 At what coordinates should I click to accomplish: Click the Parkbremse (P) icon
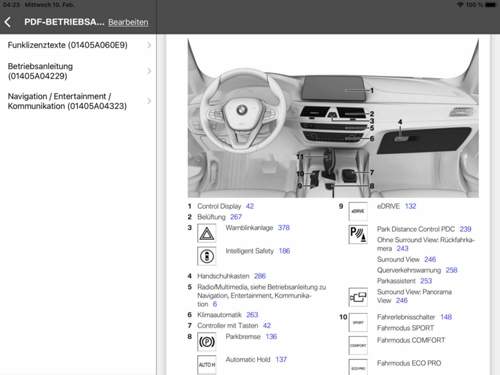207,342
